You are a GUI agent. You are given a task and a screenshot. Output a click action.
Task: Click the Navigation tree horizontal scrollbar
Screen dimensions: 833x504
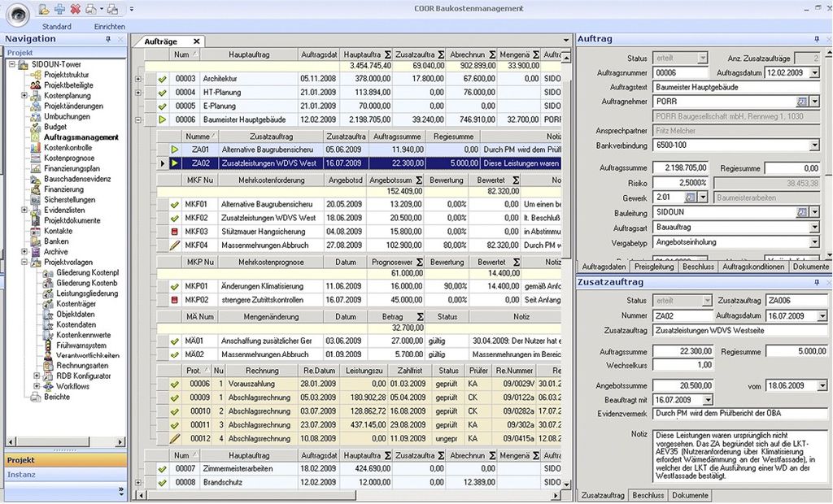click(65, 442)
